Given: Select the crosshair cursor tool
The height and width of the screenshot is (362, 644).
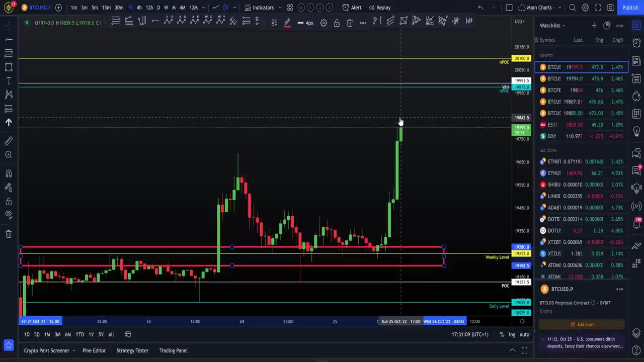Looking at the screenshot, I should (x=9, y=25).
